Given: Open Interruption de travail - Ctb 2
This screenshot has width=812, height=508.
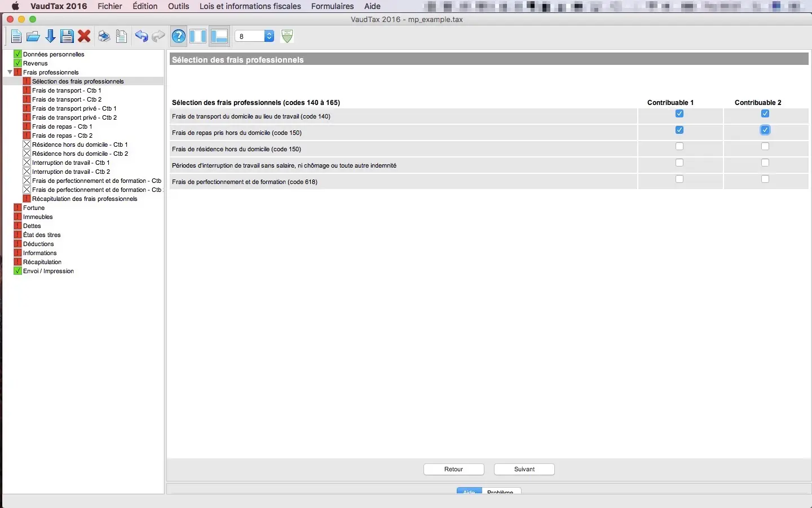Looking at the screenshot, I should click(71, 172).
